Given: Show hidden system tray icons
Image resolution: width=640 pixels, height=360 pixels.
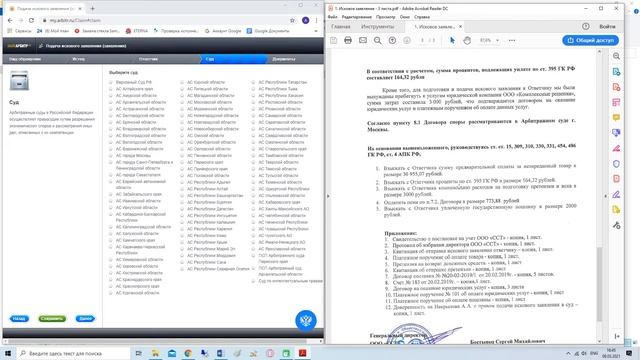Looking at the screenshot, I should point(568,353).
